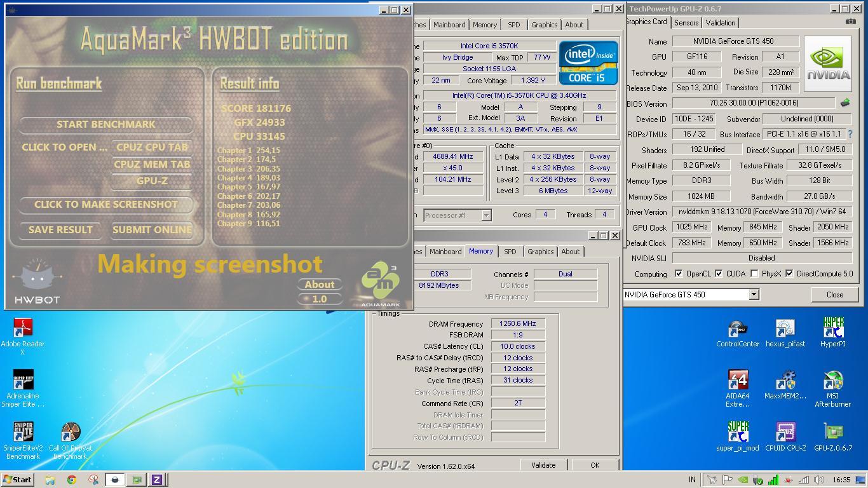Open AIDA64 Extreme desktop shortcut

point(738,388)
